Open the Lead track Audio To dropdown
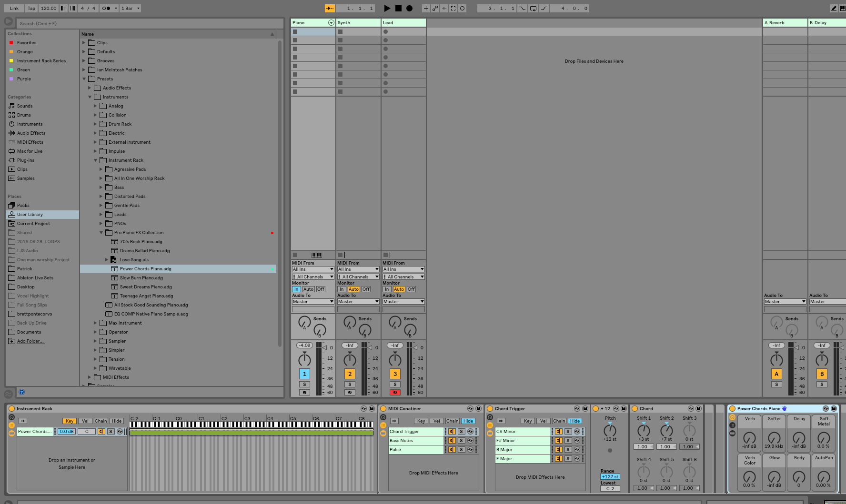This screenshot has width=846, height=504. [403, 302]
